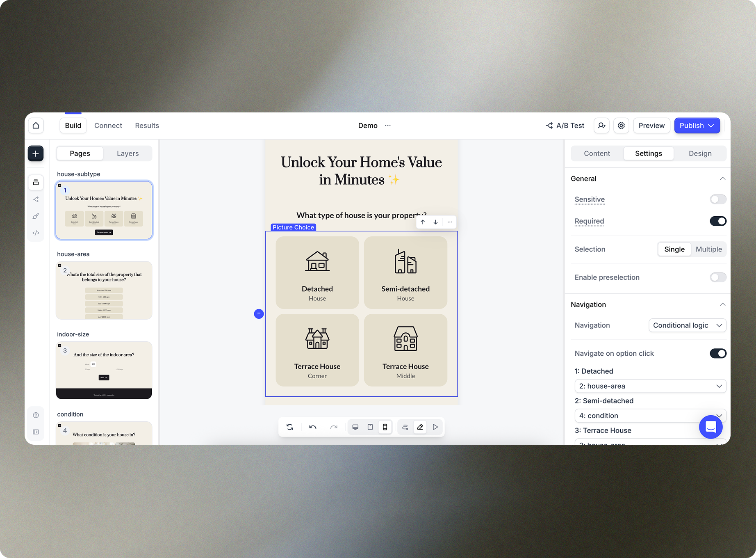756x558 pixels.
Task: Turn off the Required switch
Action: 718,221
